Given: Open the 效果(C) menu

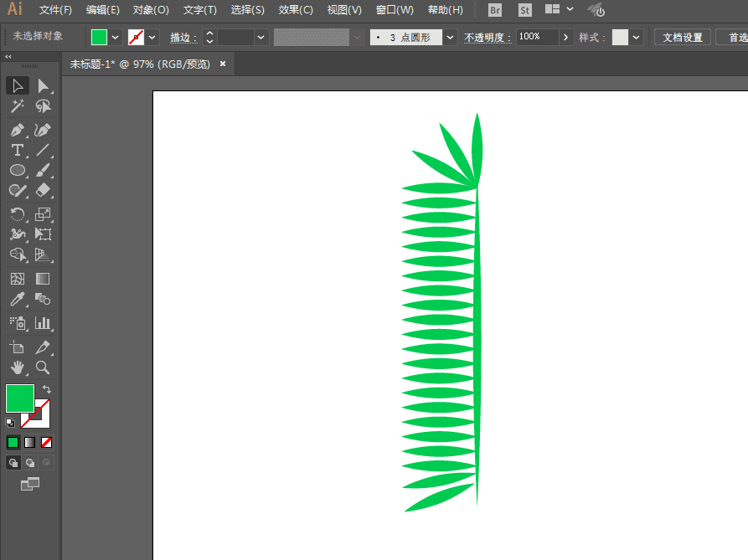Looking at the screenshot, I should pyautogui.click(x=296, y=10).
